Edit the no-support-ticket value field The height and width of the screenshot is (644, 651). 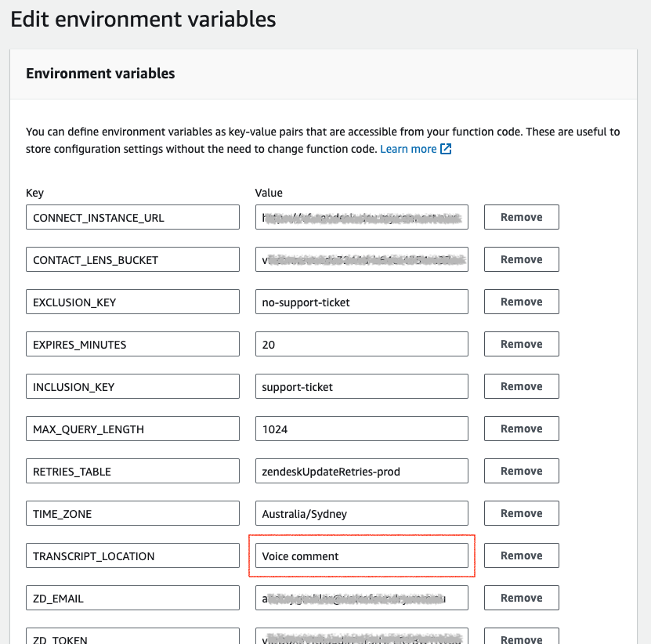click(x=361, y=302)
